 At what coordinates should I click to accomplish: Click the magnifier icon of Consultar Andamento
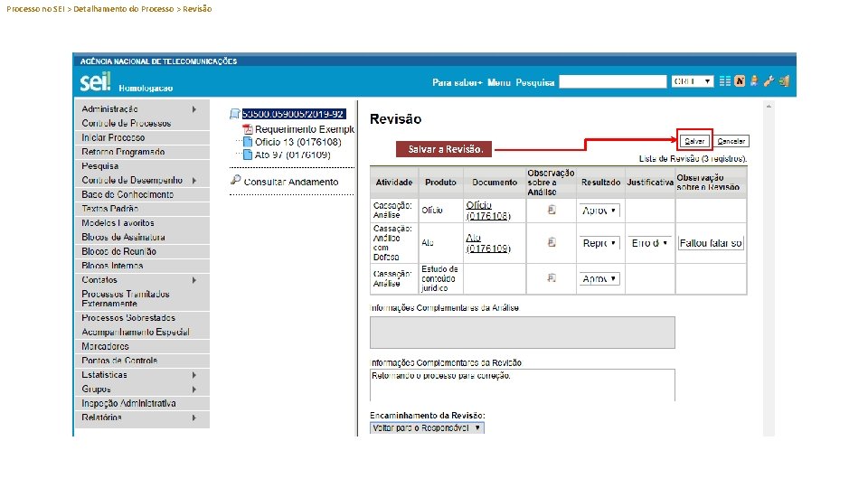[236, 180]
